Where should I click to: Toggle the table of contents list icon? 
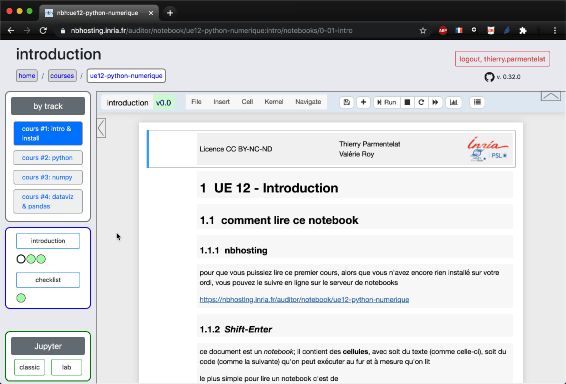(x=477, y=102)
